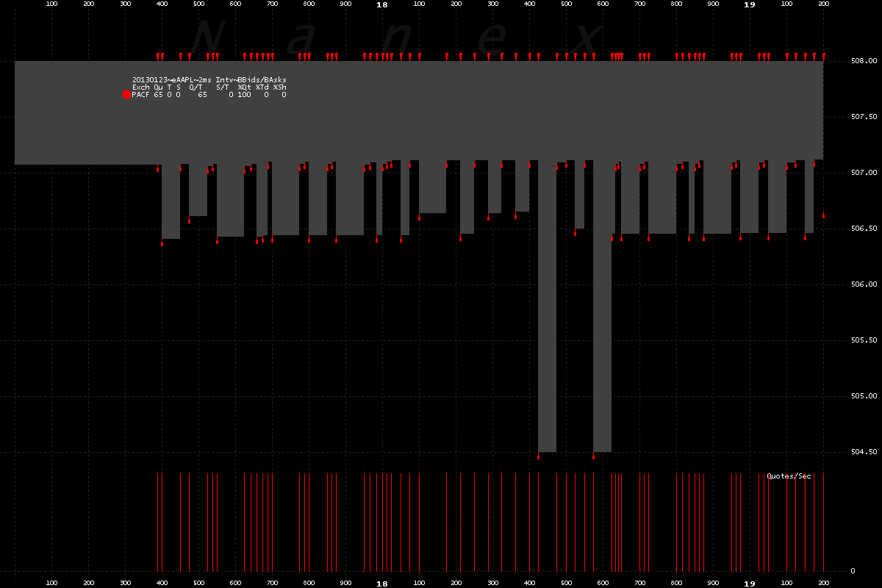Viewport: 882px width, 588px height.
Task: Select the chart title text starting with 20130123
Action: coord(209,79)
